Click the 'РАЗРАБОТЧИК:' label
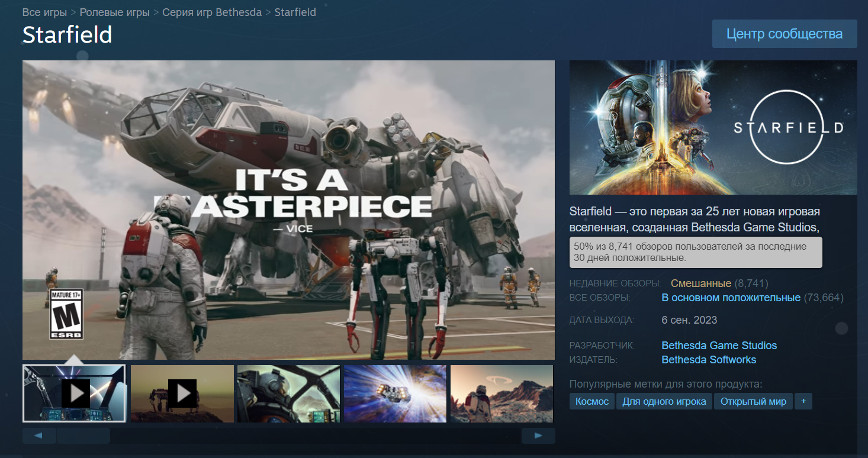 click(x=601, y=345)
